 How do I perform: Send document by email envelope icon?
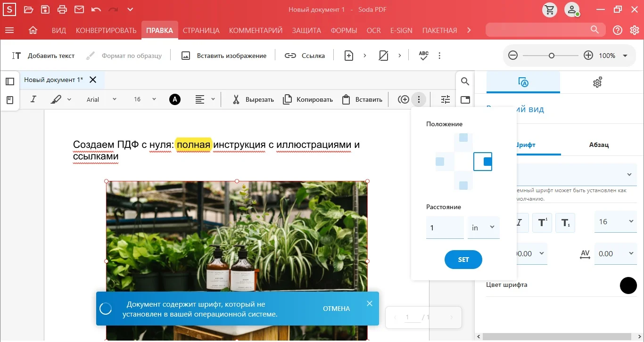click(x=79, y=9)
